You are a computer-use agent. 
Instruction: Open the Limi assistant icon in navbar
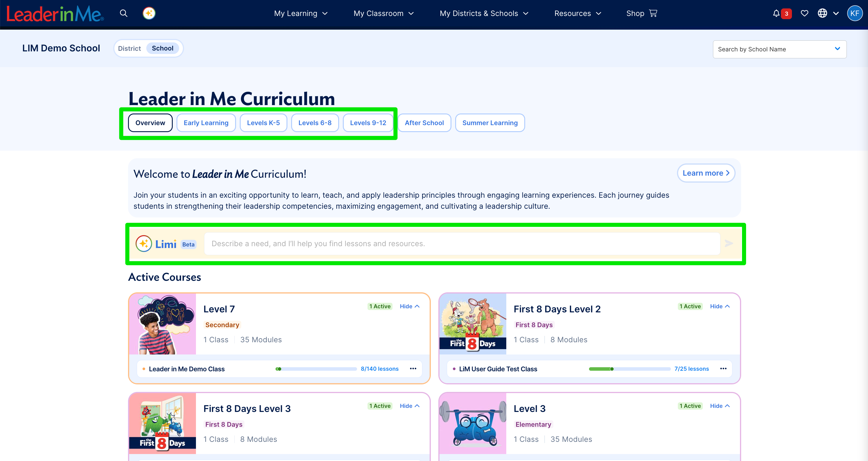[149, 13]
